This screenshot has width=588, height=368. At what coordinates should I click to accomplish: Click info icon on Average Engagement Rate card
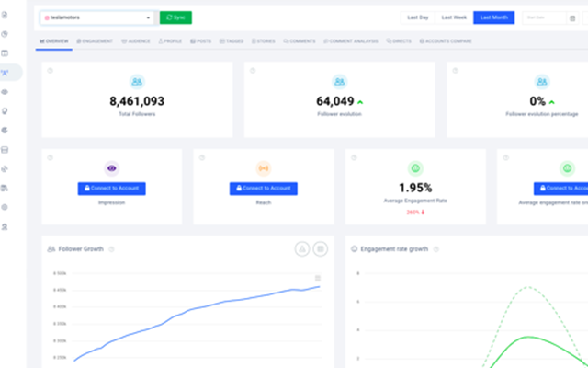click(x=354, y=157)
